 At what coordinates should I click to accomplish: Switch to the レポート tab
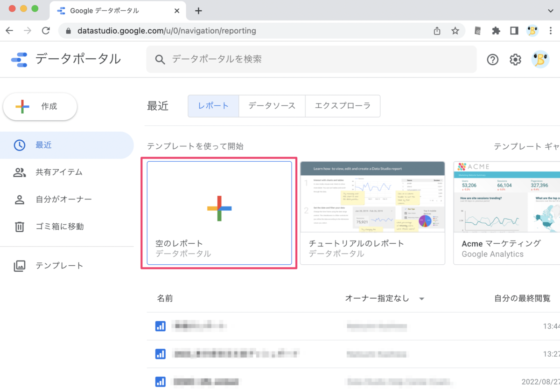tap(213, 106)
